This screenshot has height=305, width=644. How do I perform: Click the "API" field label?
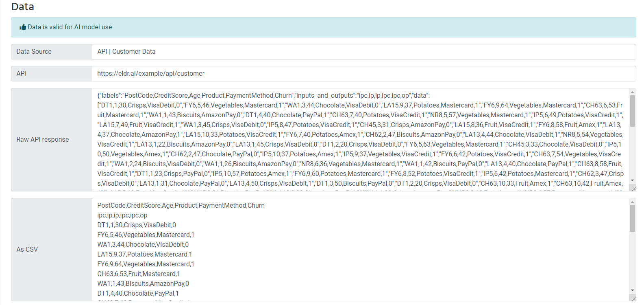coord(22,74)
